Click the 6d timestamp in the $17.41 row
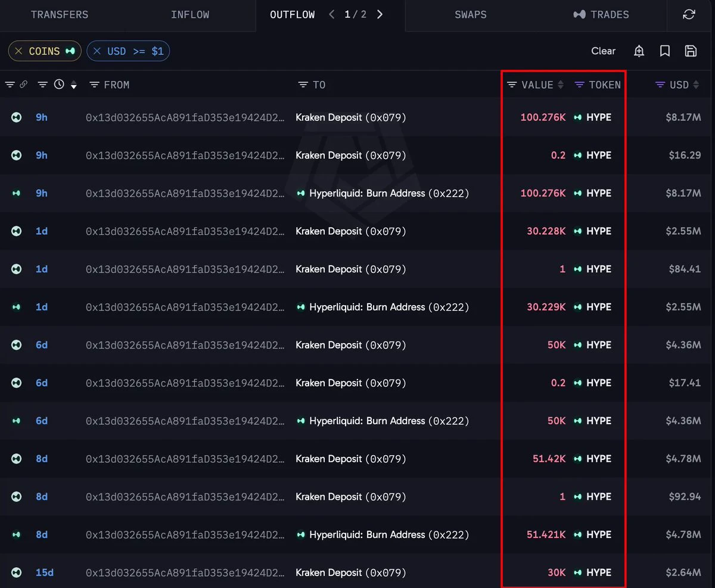 tap(42, 383)
